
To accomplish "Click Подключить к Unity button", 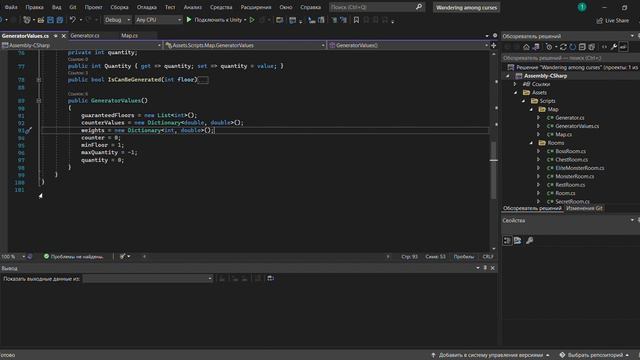I will click(218, 20).
